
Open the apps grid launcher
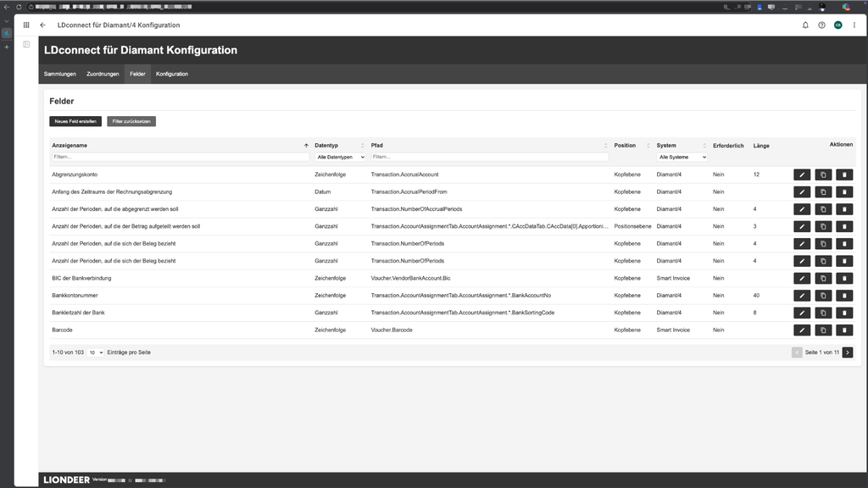[26, 25]
